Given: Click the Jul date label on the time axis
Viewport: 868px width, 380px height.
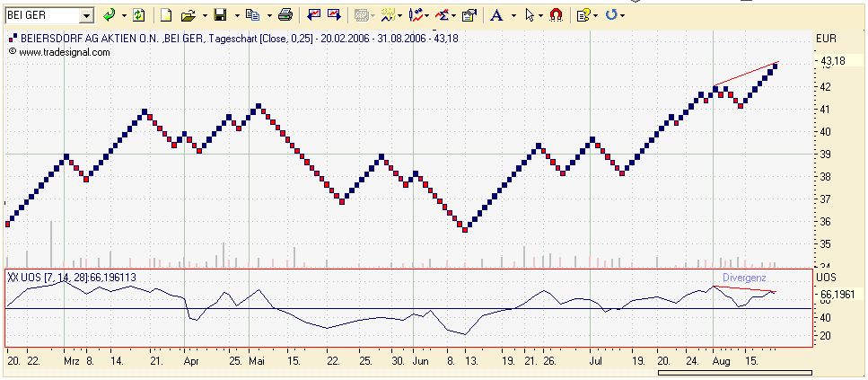Looking at the screenshot, I should (596, 361).
